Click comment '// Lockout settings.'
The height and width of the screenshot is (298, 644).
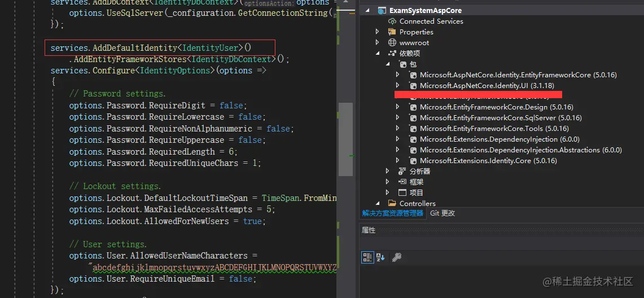115,186
